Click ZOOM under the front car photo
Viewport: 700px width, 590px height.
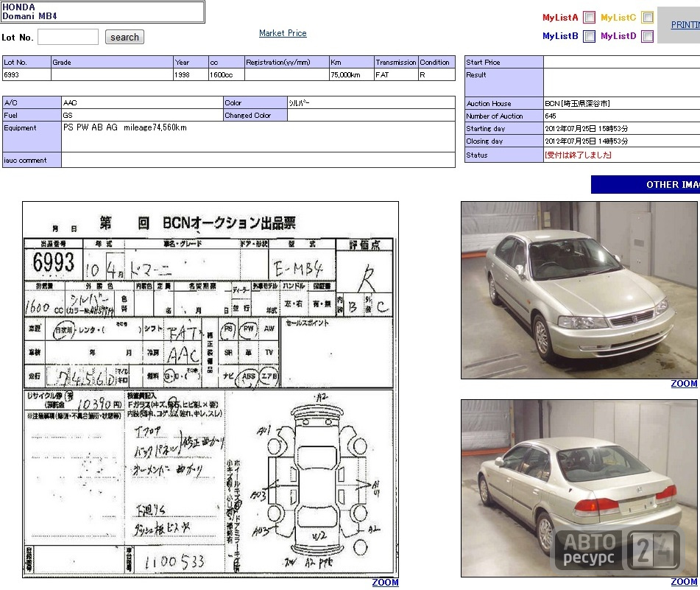coord(684,384)
